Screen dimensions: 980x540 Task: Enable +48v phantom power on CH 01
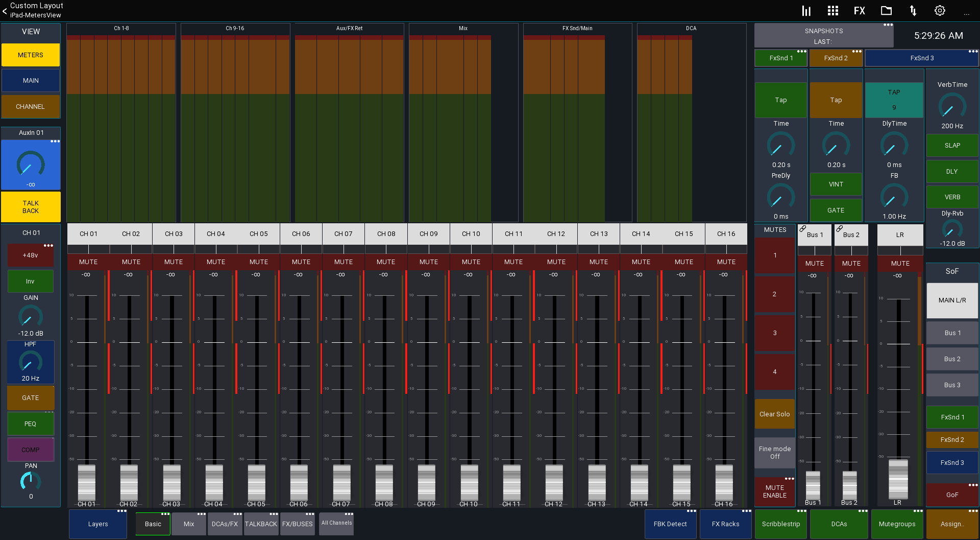pyautogui.click(x=30, y=255)
